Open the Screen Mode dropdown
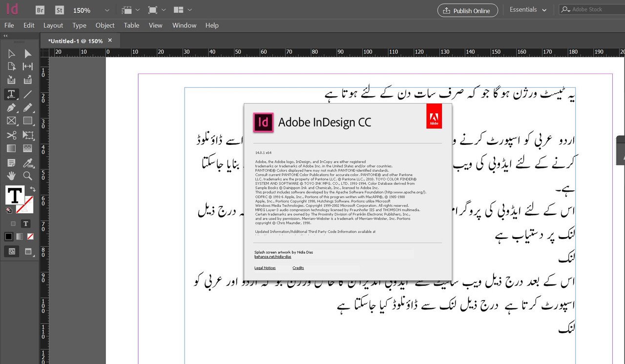This screenshot has width=625, height=364. click(x=156, y=10)
